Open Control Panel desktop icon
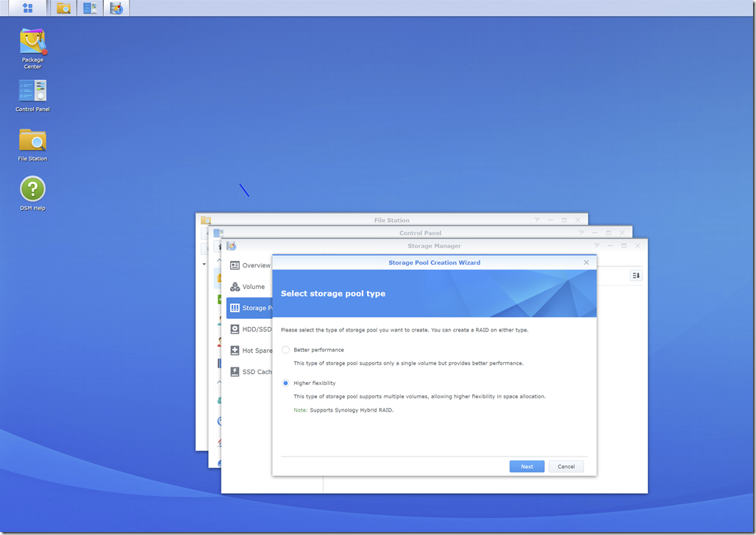 pyautogui.click(x=32, y=96)
